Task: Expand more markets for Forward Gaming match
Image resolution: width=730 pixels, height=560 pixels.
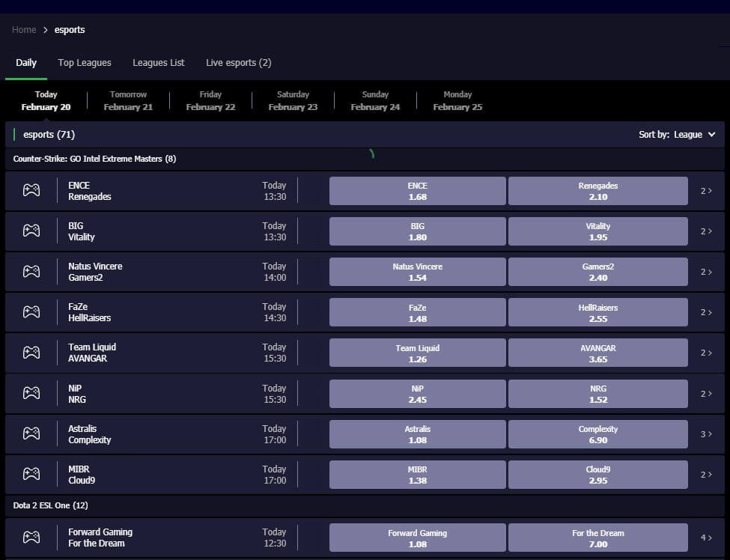Action: click(x=706, y=538)
